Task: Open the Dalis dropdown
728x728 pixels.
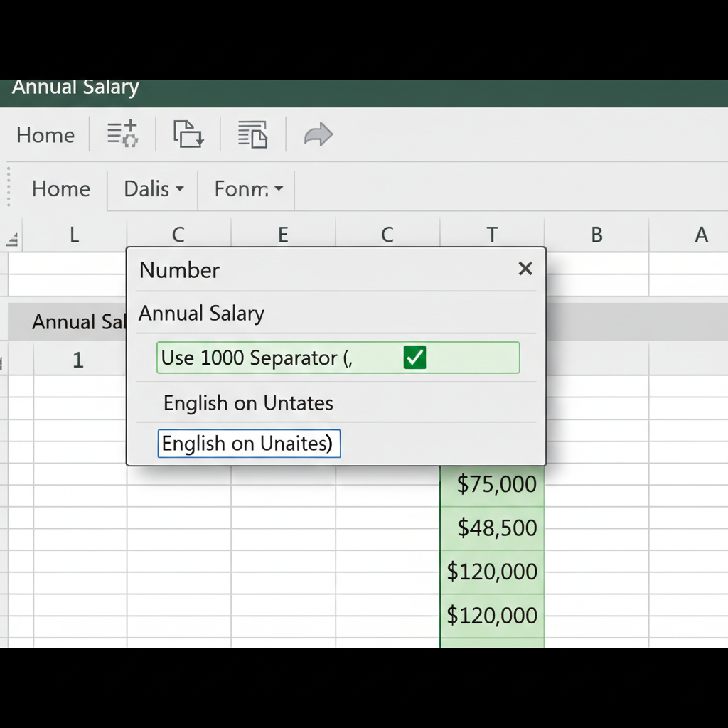Action: (151, 189)
